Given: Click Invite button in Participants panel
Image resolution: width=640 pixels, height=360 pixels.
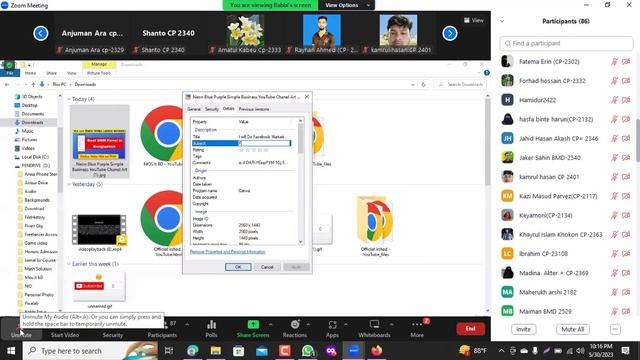Looking at the screenshot, I should [x=523, y=329].
